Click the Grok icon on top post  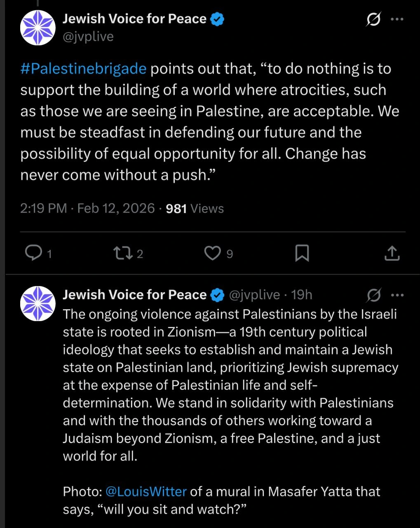coord(373,19)
